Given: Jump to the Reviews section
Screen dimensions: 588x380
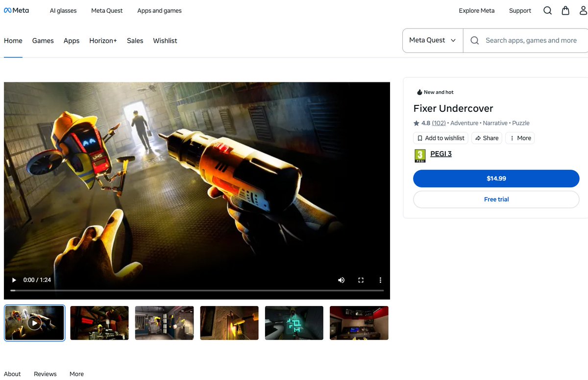Looking at the screenshot, I should [x=45, y=374].
